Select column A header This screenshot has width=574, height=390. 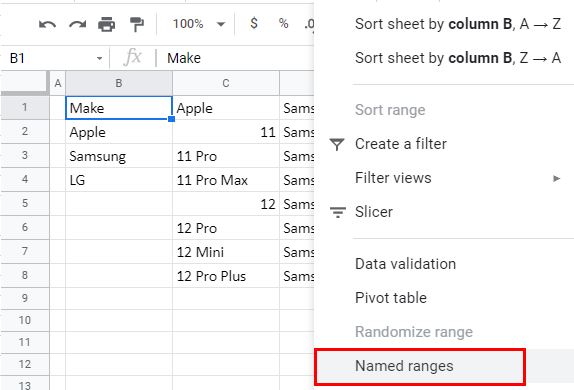tap(57, 83)
